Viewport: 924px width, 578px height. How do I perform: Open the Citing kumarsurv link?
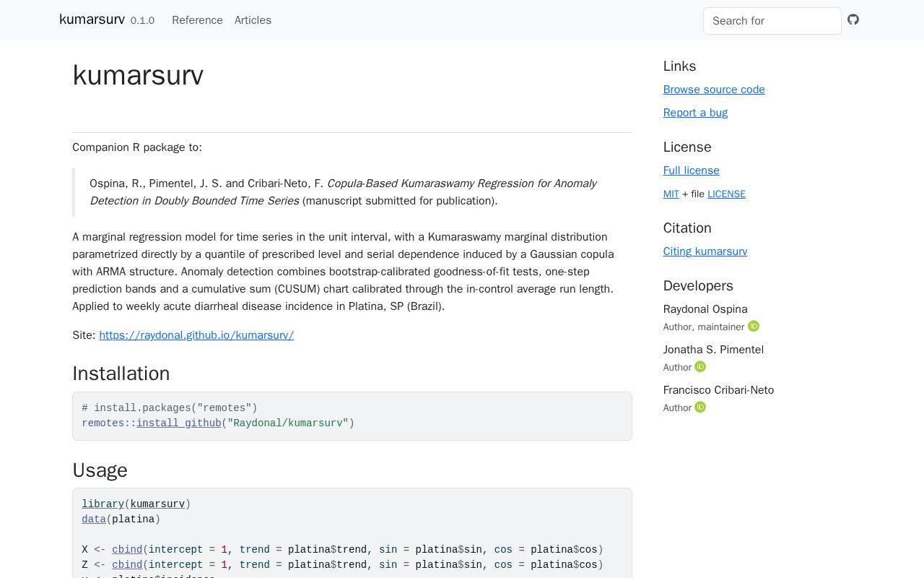pyautogui.click(x=705, y=251)
